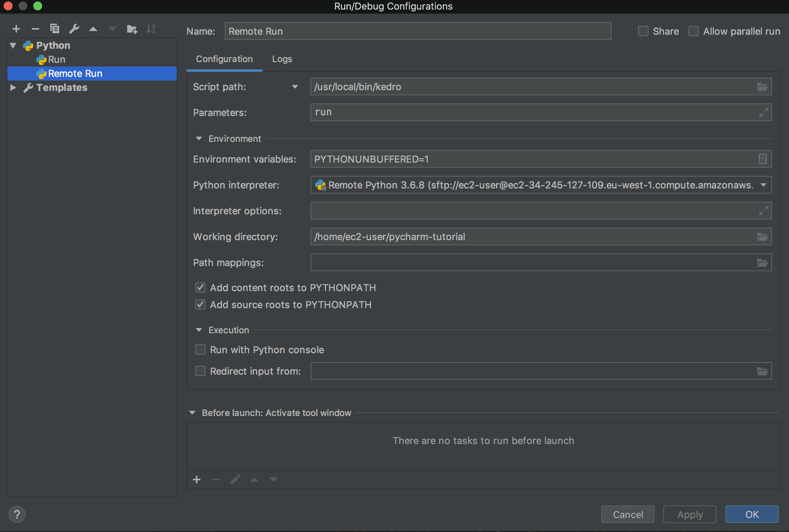Viewport: 789px width, 532px height.
Task: Uncheck Add content roots to PYTHONPATH
Action: [200, 287]
